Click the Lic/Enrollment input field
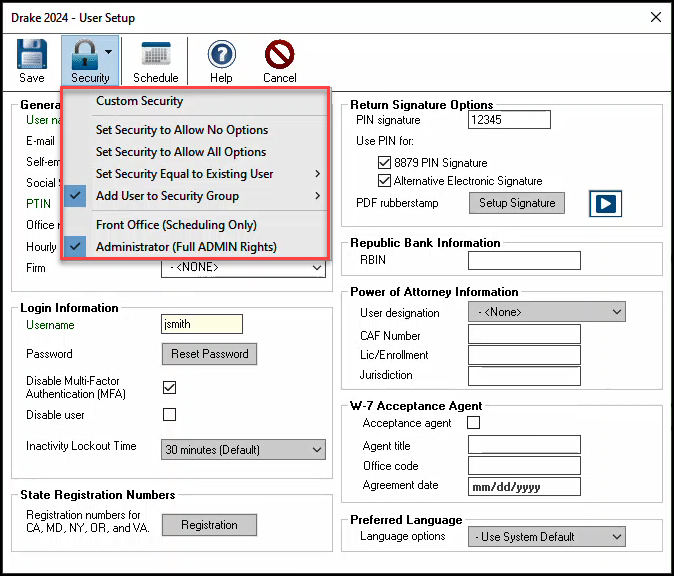The height and width of the screenshot is (576, 674). pyautogui.click(x=524, y=355)
